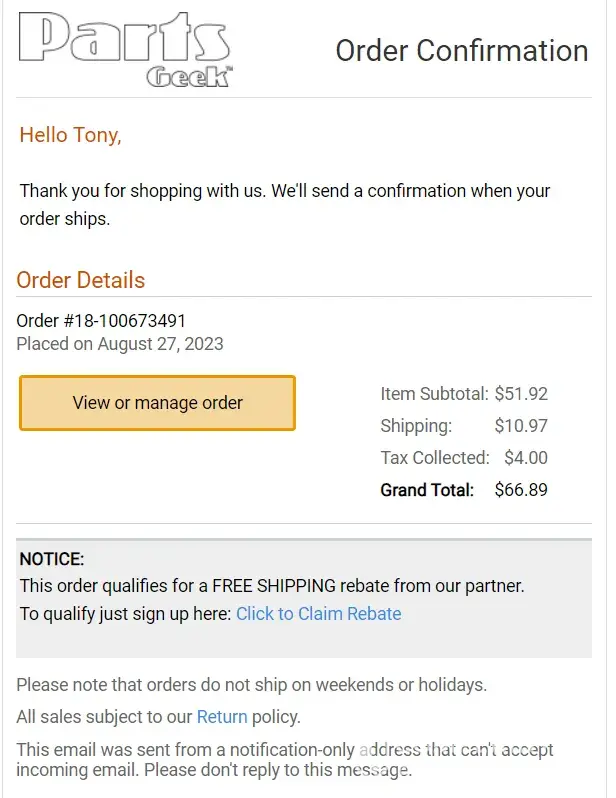Click the notification-only address disclaimer
The height and width of the screenshot is (798, 616).
tap(285, 760)
